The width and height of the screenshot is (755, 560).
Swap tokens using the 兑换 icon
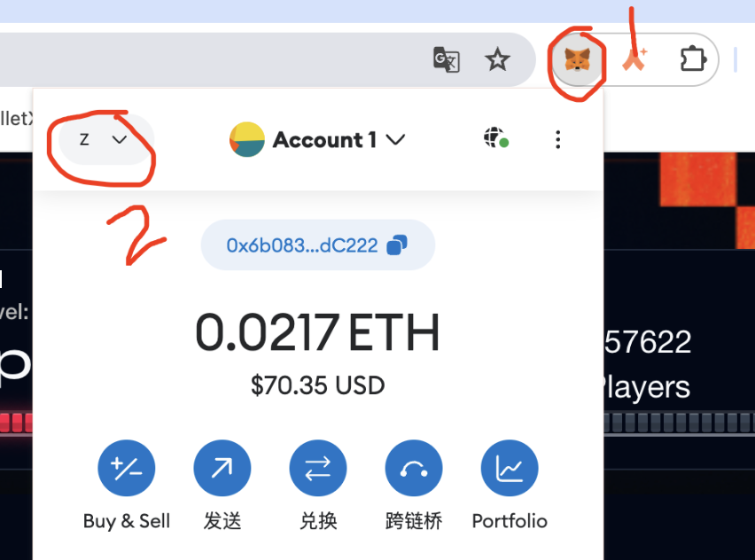[x=318, y=468]
